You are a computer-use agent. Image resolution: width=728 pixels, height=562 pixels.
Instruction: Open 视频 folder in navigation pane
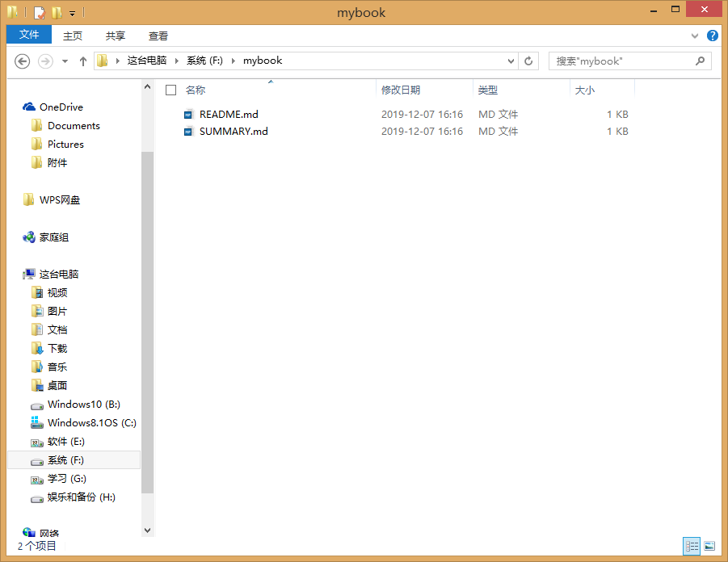pos(57,293)
